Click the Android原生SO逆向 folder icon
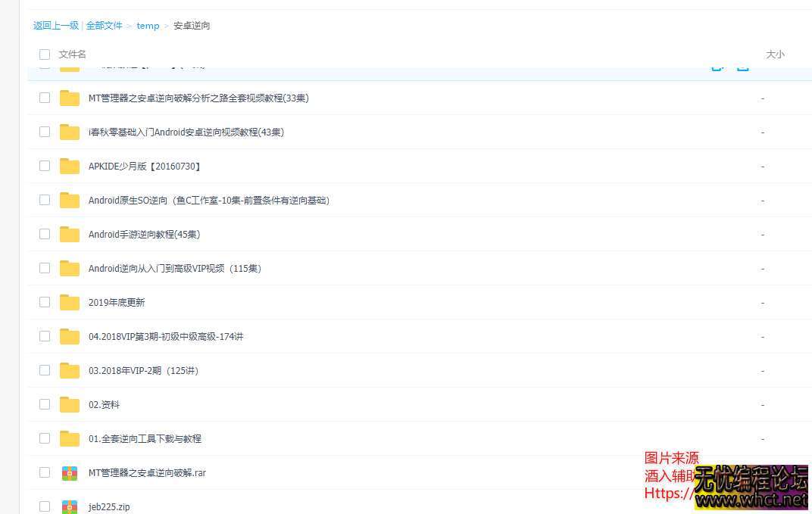The width and height of the screenshot is (812, 514). [x=69, y=200]
